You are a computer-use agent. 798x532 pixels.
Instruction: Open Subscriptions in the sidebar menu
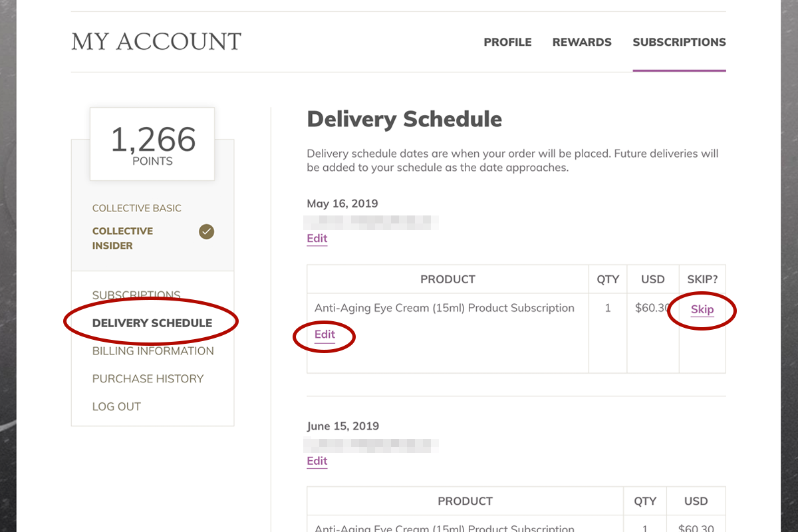click(136, 295)
